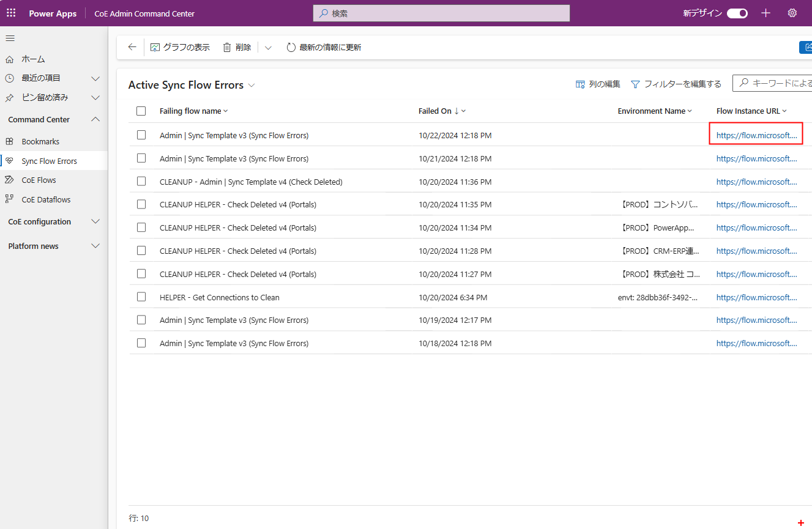This screenshot has width=812, height=529.
Task: Refresh the list (最新の情報に更新)
Action: coord(324,47)
